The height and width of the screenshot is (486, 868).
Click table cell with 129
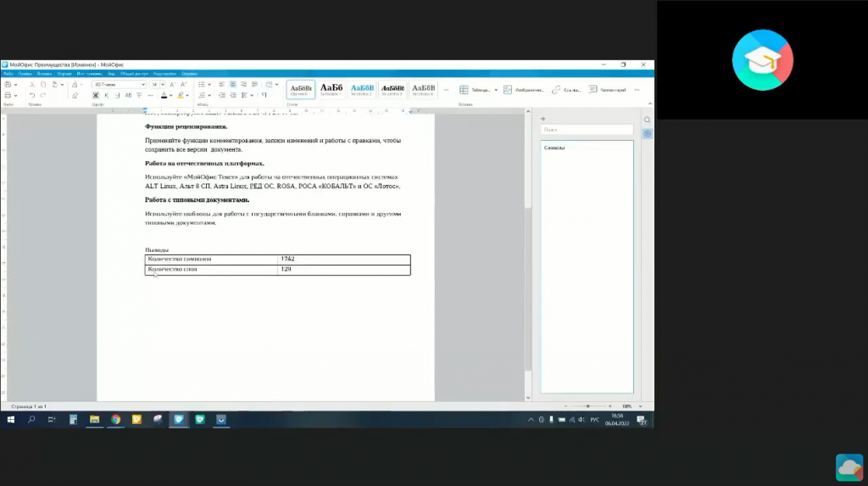tap(344, 270)
